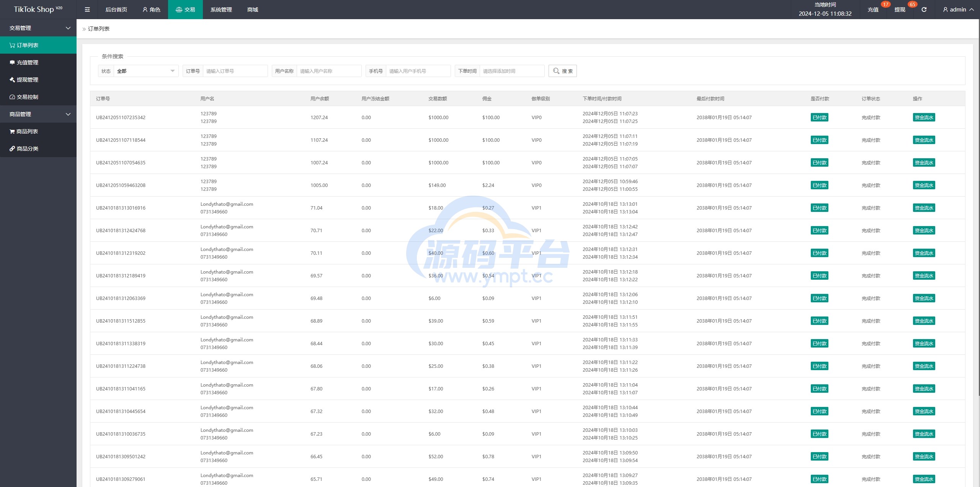Open 充值管理 in sidebar
980x487 pixels.
tap(38, 62)
